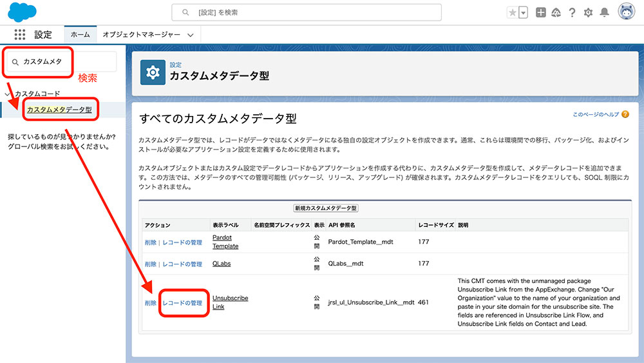Open the Pardot Template label link

point(225,242)
